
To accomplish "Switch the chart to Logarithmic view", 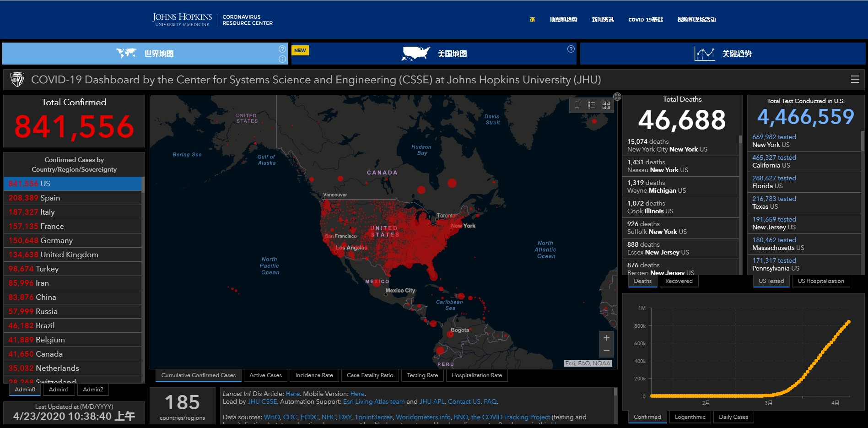I will 690,417.
